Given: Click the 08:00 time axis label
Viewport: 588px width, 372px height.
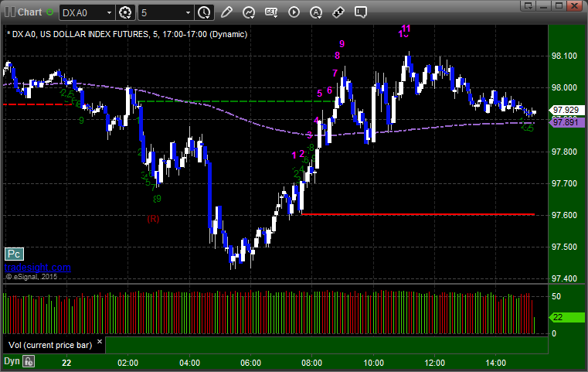Looking at the screenshot, I should [x=311, y=363].
